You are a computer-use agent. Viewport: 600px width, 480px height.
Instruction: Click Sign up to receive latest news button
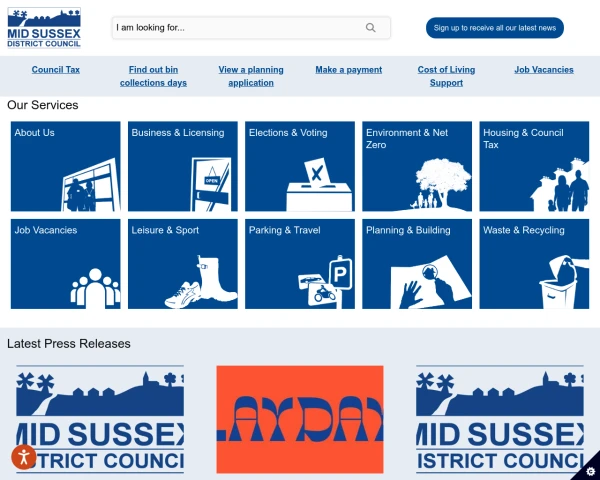tap(495, 28)
